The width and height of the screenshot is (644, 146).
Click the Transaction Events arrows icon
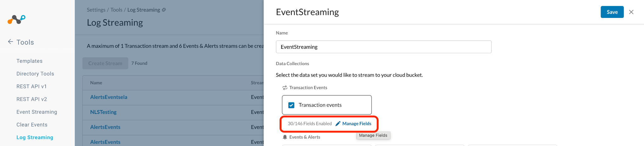(x=285, y=87)
